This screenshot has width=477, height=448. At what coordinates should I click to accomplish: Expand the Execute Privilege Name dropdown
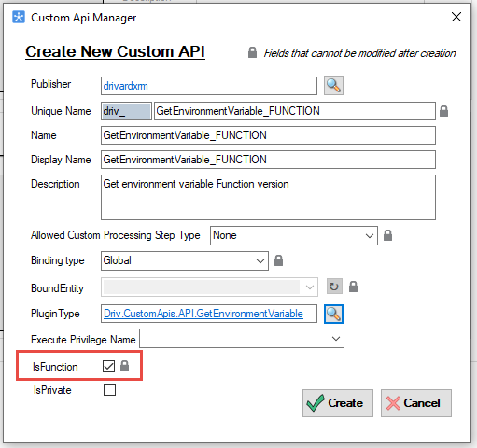click(x=242, y=339)
